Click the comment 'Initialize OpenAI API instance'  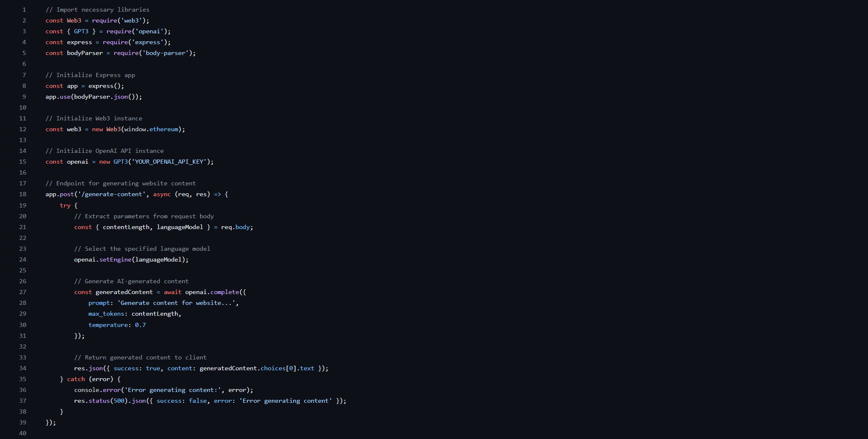tap(105, 151)
